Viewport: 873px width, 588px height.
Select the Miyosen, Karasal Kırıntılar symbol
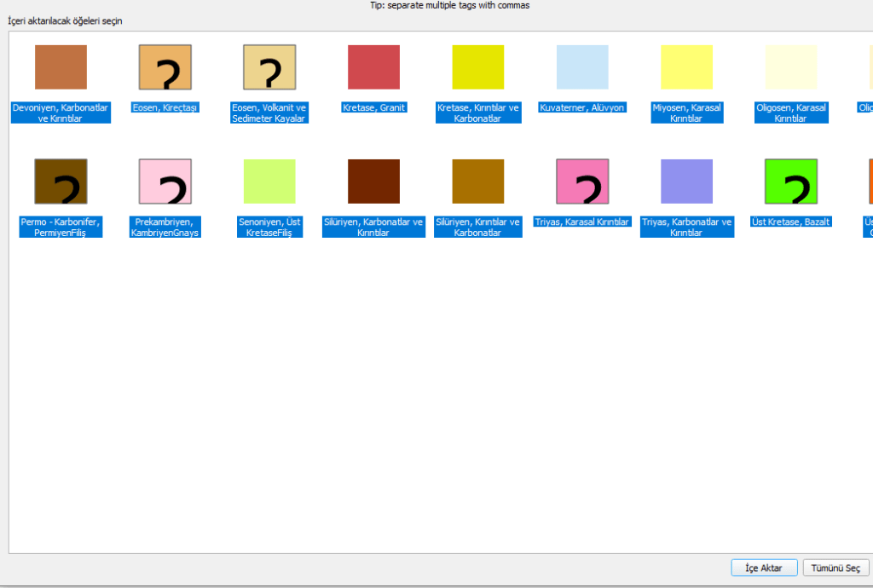[686, 67]
